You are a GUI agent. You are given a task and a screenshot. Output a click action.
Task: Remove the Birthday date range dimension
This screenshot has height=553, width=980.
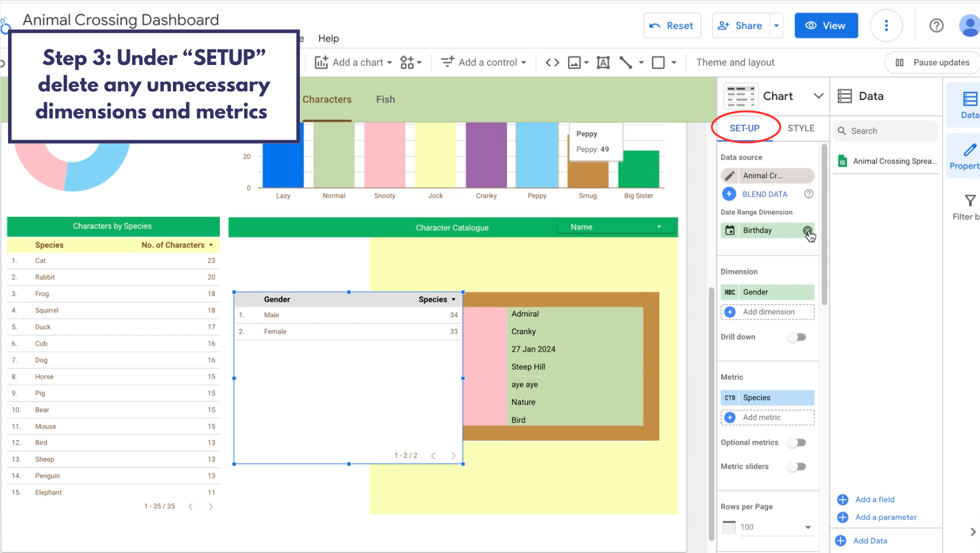coord(807,231)
